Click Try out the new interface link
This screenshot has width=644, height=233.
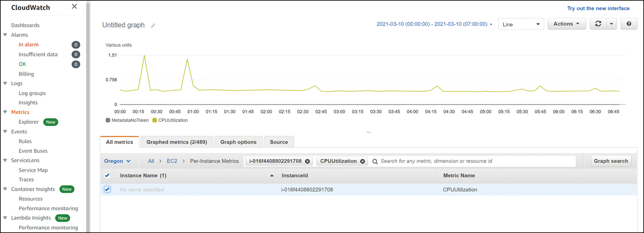tap(598, 8)
